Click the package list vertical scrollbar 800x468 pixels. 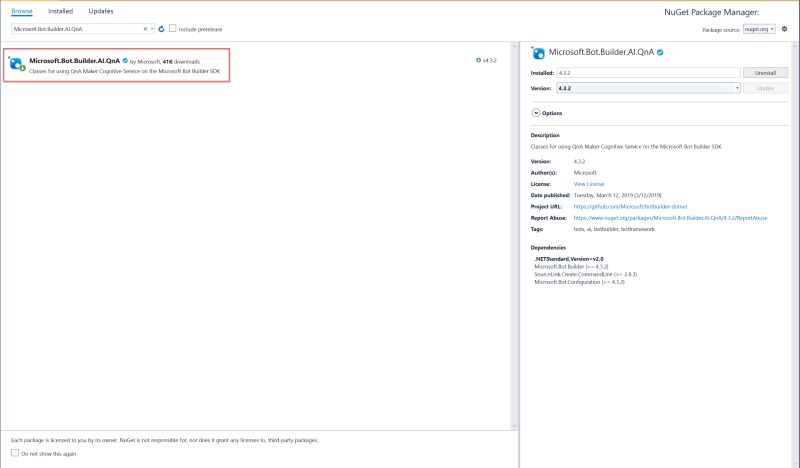coord(514,236)
